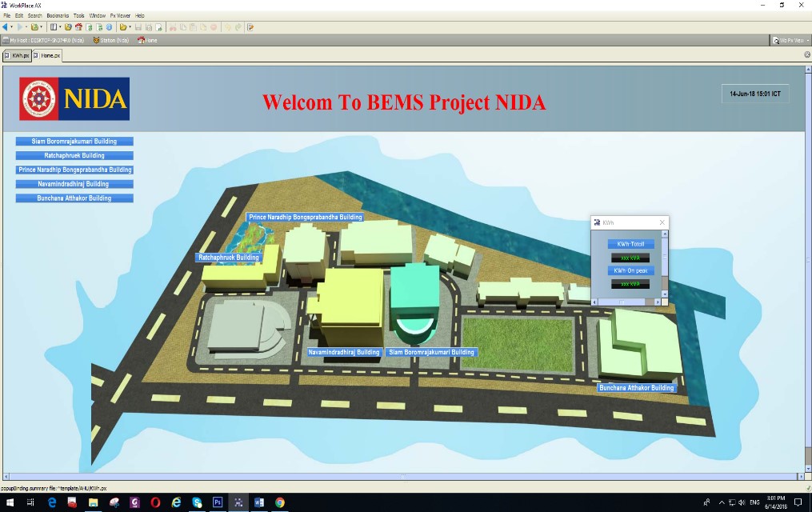Image resolution: width=812 pixels, height=512 pixels.
Task: Open the Px Viewer menu
Action: click(120, 15)
